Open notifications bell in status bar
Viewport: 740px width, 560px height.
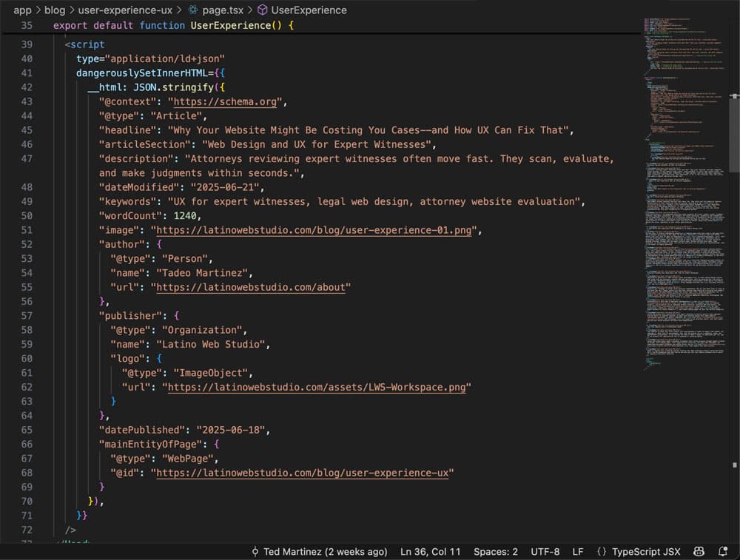pyautogui.click(x=722, y=552)
